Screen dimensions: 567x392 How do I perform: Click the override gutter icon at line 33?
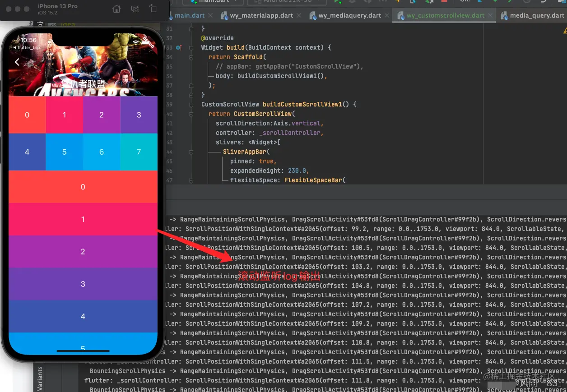[179, 47]
